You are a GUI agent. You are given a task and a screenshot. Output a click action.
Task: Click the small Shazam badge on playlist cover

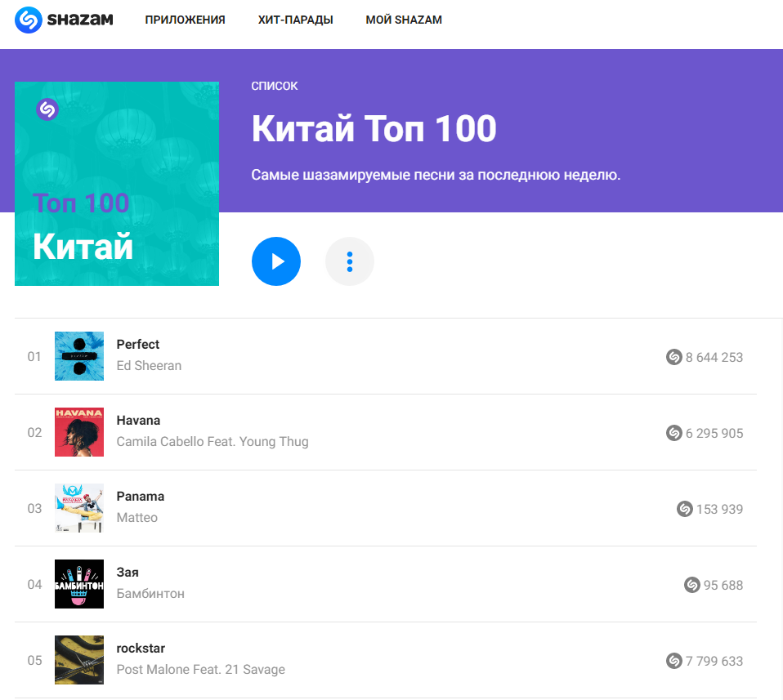coord(47,109)
